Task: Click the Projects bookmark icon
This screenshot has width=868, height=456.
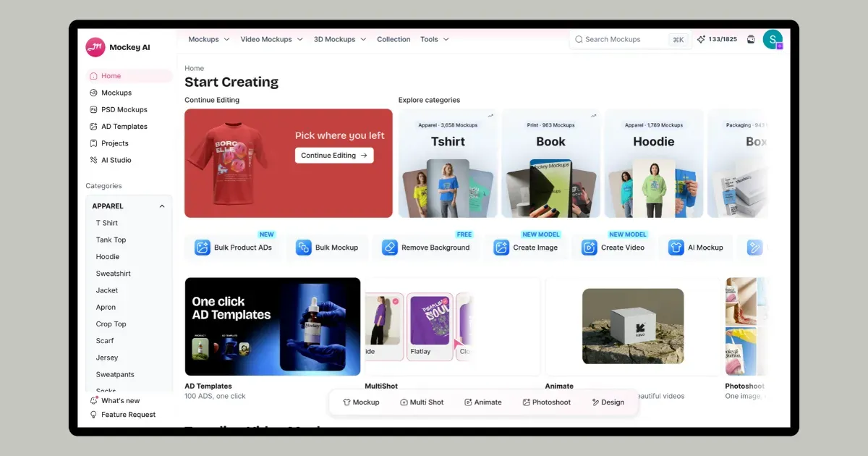Action: tap(93, 143)
